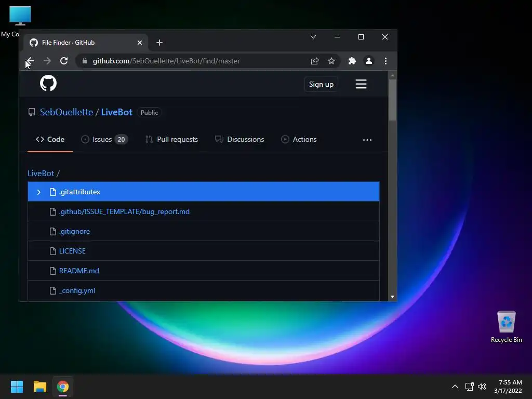The image size is (532, 399).
Task: Open a new browser tab
Action: pos(159,43)
